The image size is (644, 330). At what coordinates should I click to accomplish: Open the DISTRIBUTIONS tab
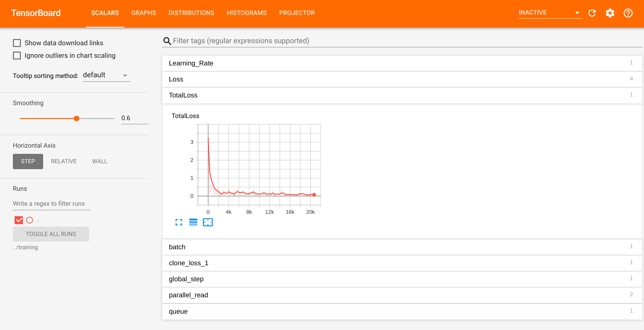(x=191, y=13)
